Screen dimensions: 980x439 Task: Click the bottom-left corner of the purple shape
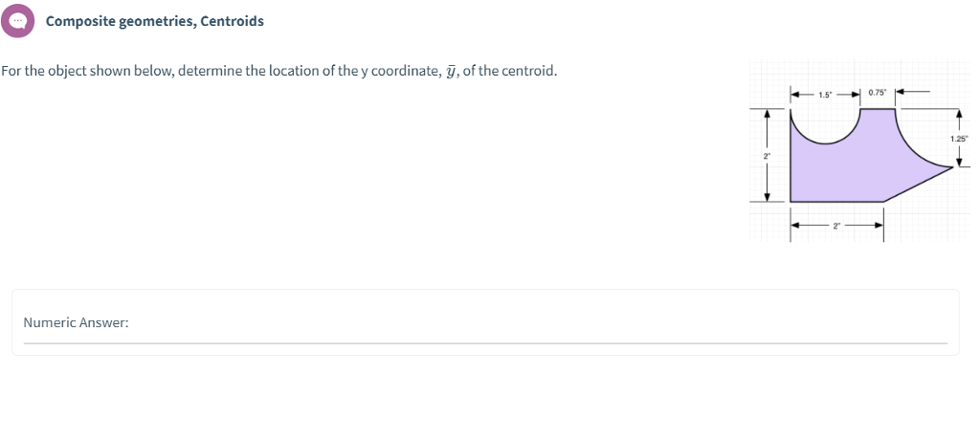pyautogui.click(x=791, y=200)
